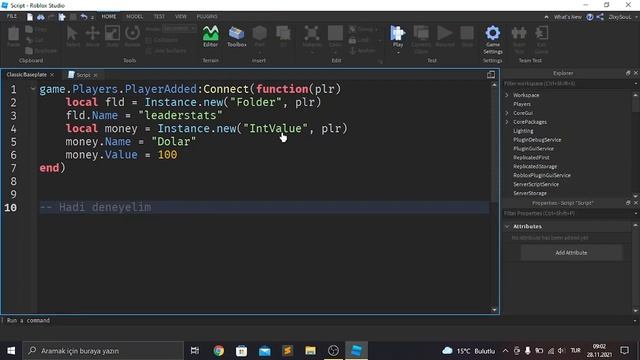Open the Terrain Editor
Screen dimensions: 640x360
pyautogui.click(x=211, y=36)
